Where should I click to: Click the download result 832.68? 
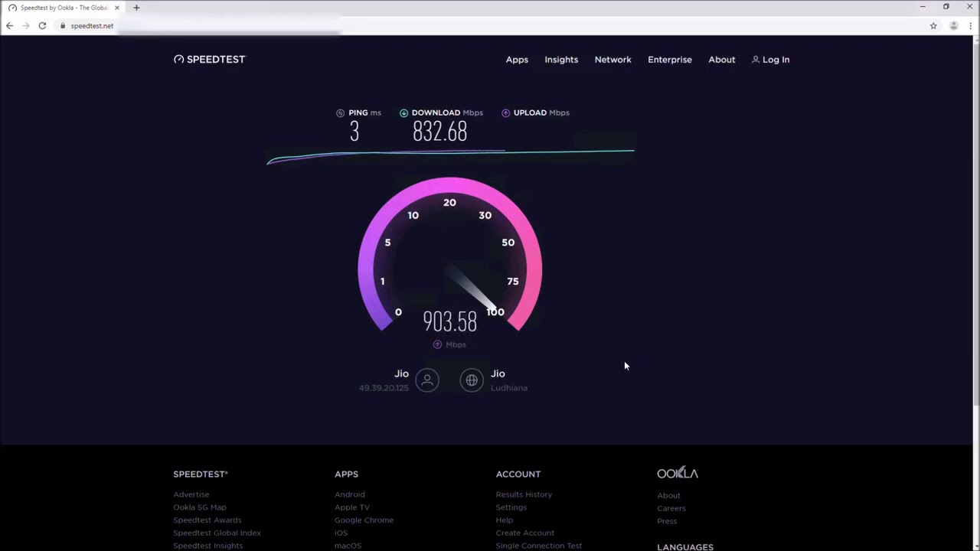[x=439, y=132]
